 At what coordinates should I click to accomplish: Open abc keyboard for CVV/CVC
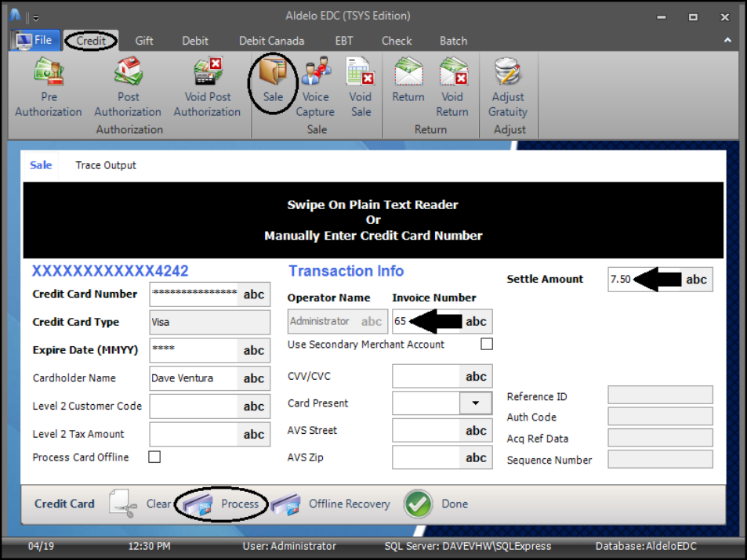[476, 376]
